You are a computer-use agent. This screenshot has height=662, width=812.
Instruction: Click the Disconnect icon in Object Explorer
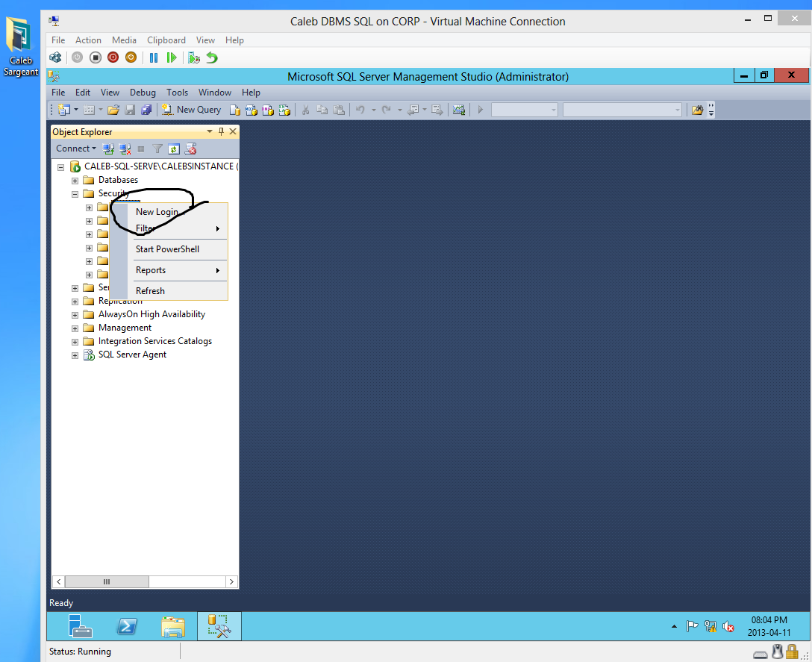[x=125, y=149]
